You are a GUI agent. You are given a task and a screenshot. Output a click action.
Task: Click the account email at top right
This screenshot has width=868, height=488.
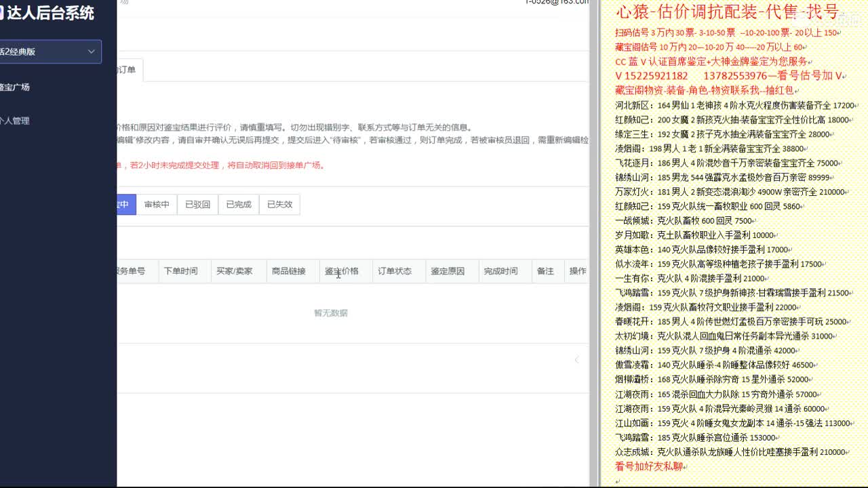[x=557, y=2]
